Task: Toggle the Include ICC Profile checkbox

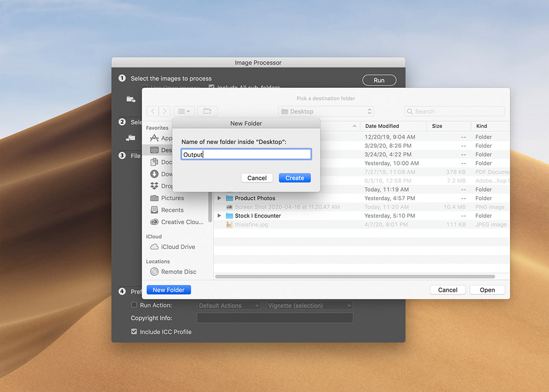Action: (x=133, y=331)
